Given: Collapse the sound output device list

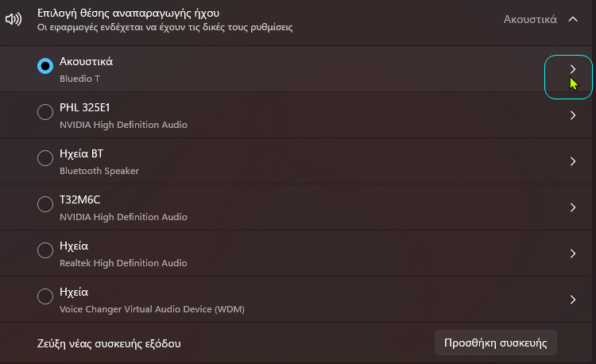Looking at the screenshot, I should coord(572,19).
